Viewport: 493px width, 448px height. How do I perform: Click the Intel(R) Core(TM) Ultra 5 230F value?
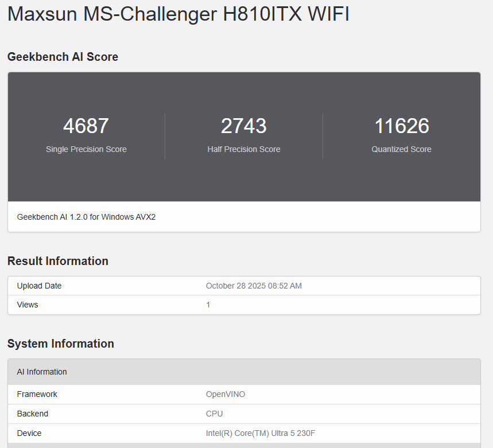(261, 433)
